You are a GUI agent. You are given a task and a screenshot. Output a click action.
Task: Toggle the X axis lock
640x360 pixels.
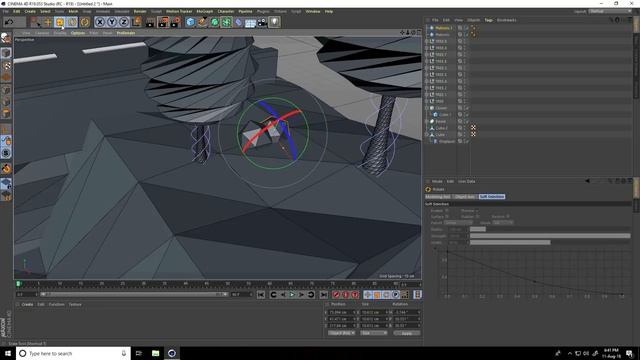coord(100,22)
